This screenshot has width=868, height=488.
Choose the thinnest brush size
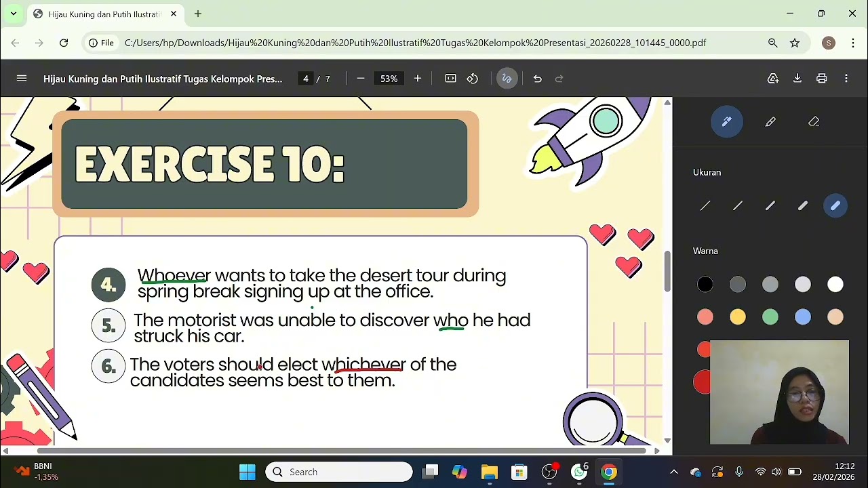click(705, 206)
